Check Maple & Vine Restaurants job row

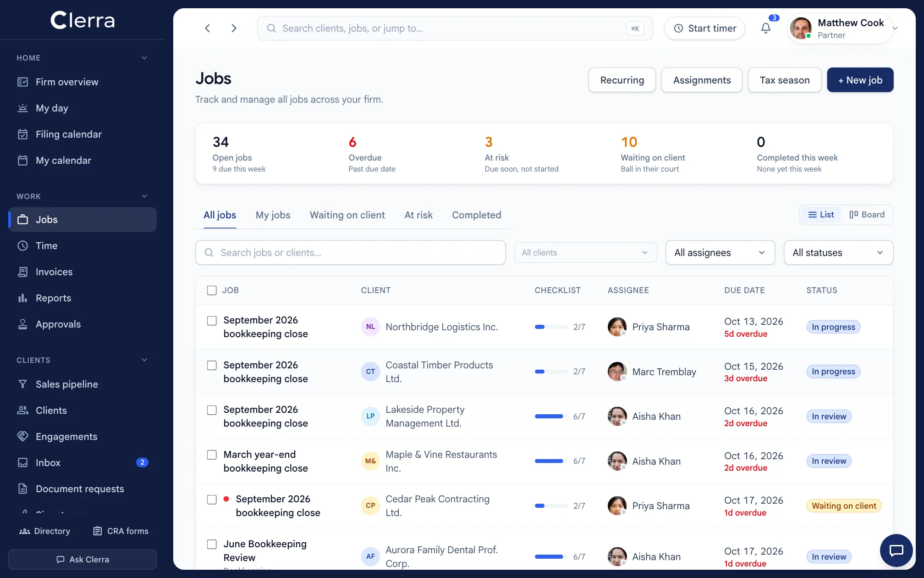pyautogui.click(x=212, y=455)
